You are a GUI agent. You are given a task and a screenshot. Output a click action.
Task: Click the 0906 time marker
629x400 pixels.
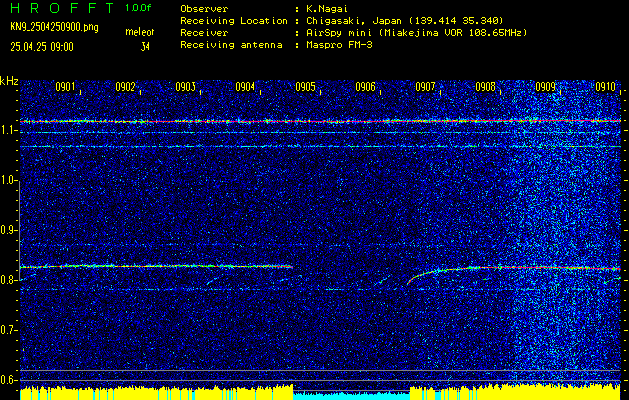pos(365,87)
